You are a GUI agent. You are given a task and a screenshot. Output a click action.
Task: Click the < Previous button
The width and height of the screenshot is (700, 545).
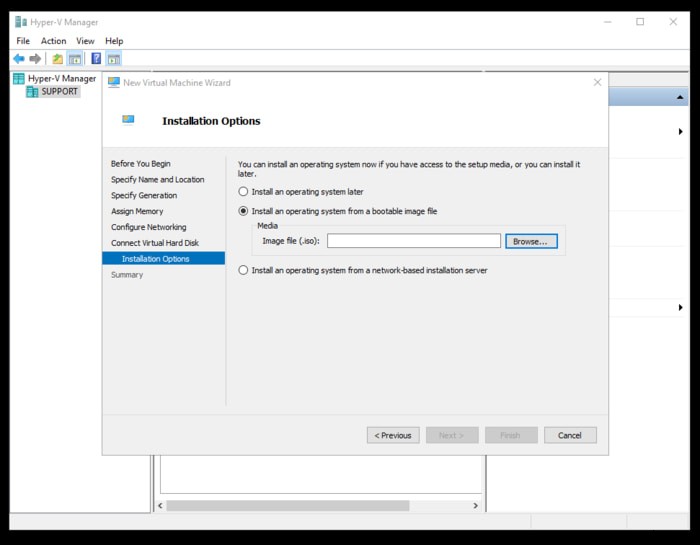tap(393, 435)
